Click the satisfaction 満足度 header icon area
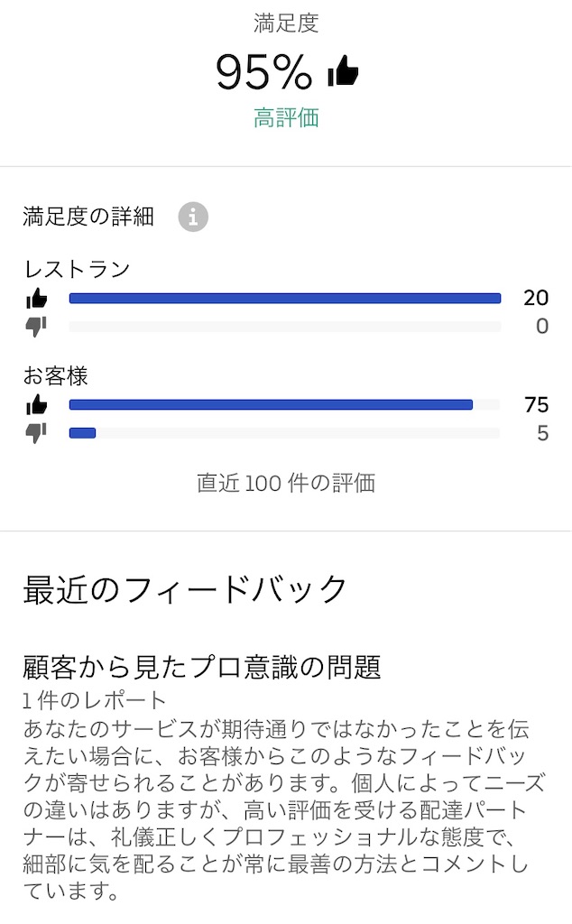Image resolution: width=572 pixels, height=924 pixels. (285, 23)
